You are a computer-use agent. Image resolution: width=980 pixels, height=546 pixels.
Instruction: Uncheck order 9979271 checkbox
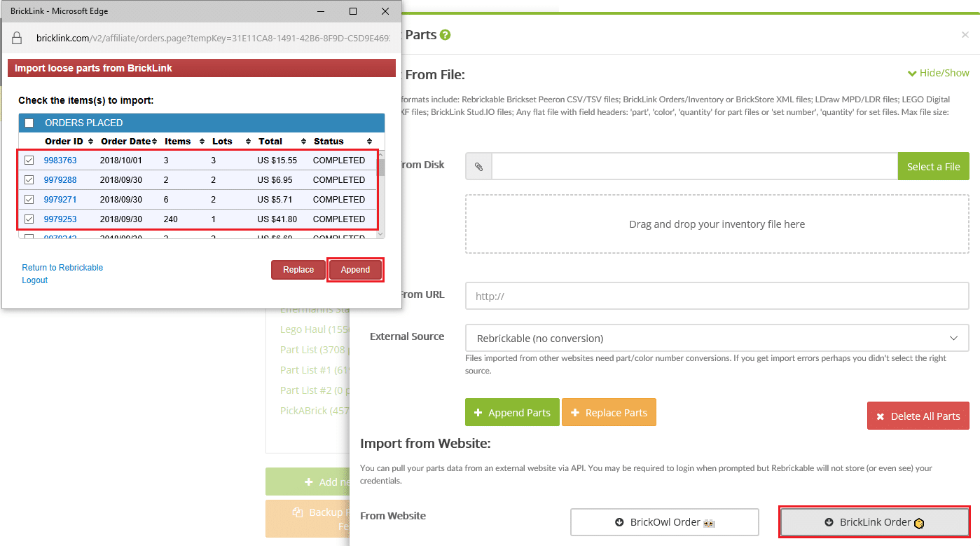click(29, 200)
